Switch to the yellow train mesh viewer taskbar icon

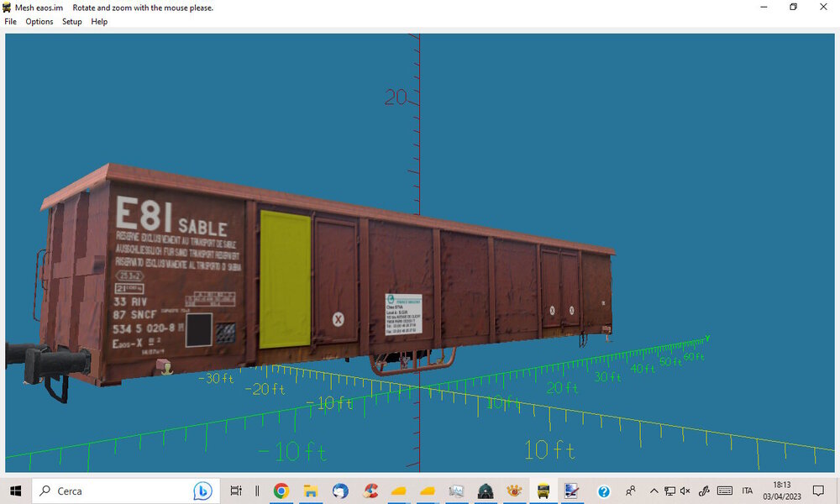pyautogui.click(x=543, y=491)
